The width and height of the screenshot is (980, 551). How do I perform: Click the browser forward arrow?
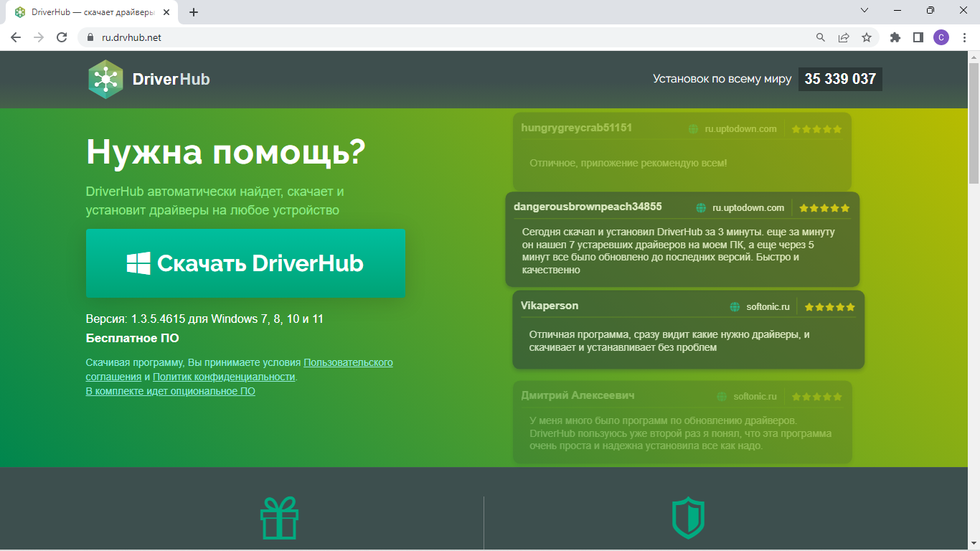click(x=39, y=37)
